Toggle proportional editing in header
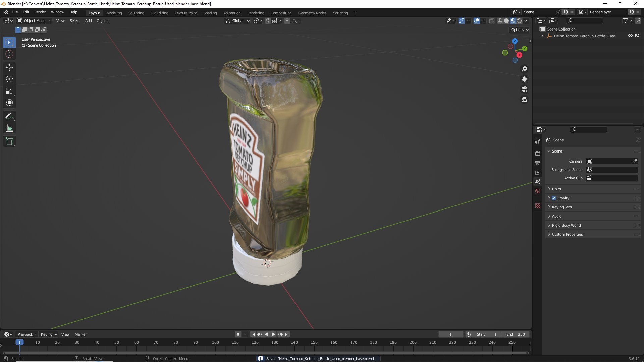The width and height of the screenshot is (644, 362). point(287,21)
